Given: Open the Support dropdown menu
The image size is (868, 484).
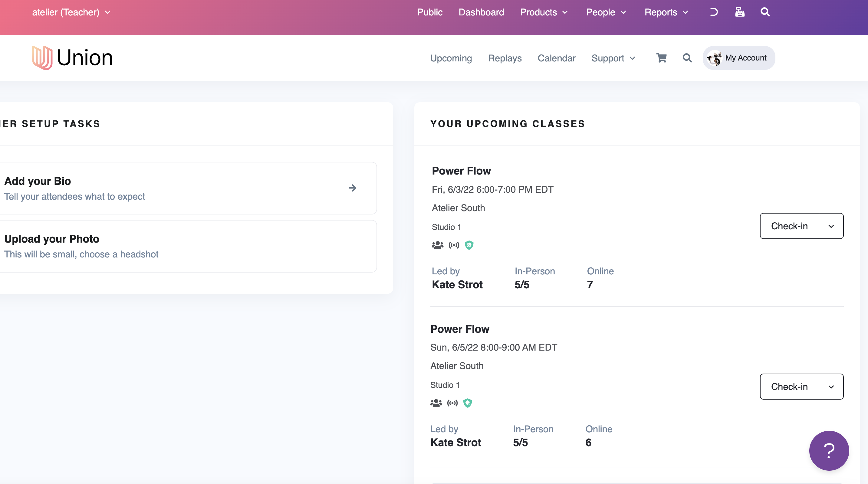Looking at the screenshot, I should click(x=613, y=58).
